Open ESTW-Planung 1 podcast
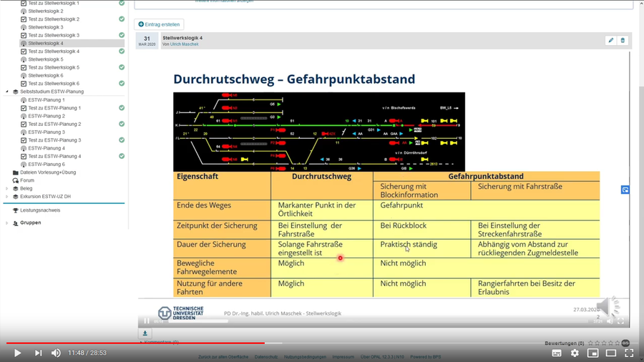Image resolution: width=644 pixels, height=362 pixels. tap(47, 99)
